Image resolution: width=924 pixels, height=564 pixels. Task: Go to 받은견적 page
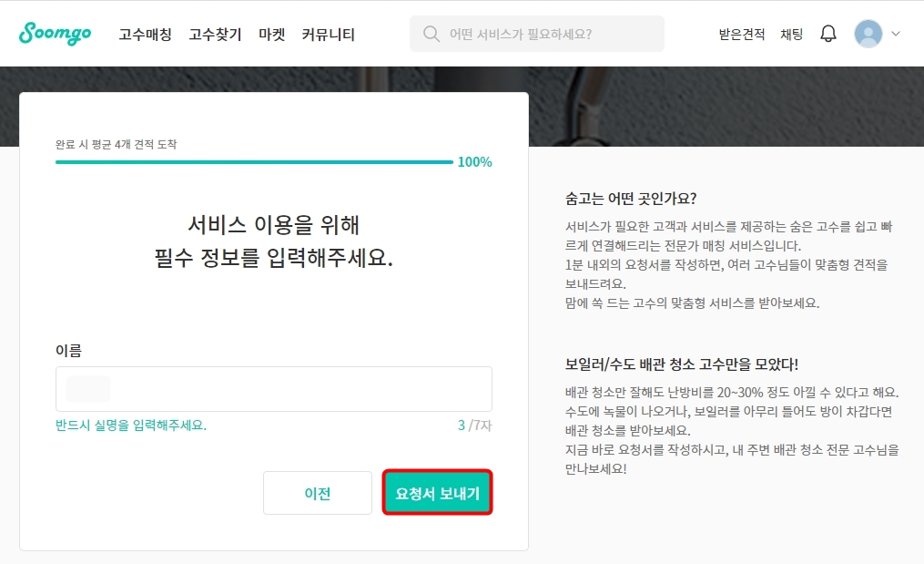(x=741, y=35)
